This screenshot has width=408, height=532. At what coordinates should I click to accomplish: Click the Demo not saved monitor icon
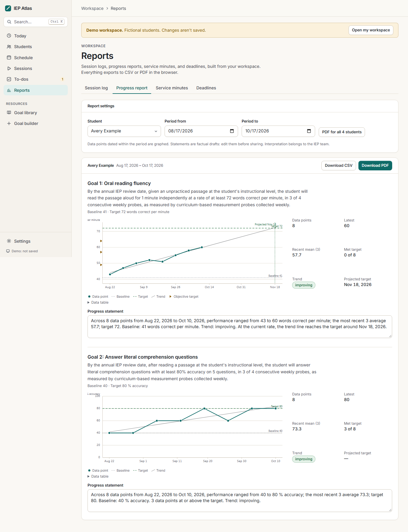tap(8, 251)
